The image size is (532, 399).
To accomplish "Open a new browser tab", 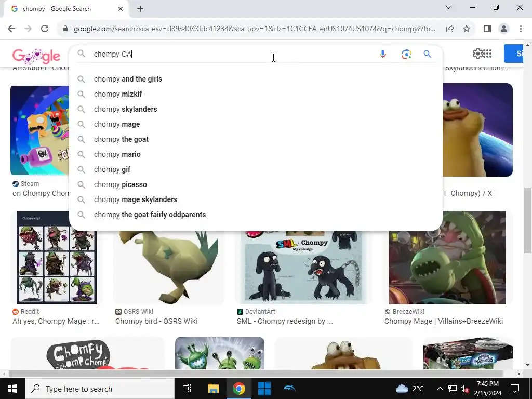I will pyautogui.click(x=140, y=9).
